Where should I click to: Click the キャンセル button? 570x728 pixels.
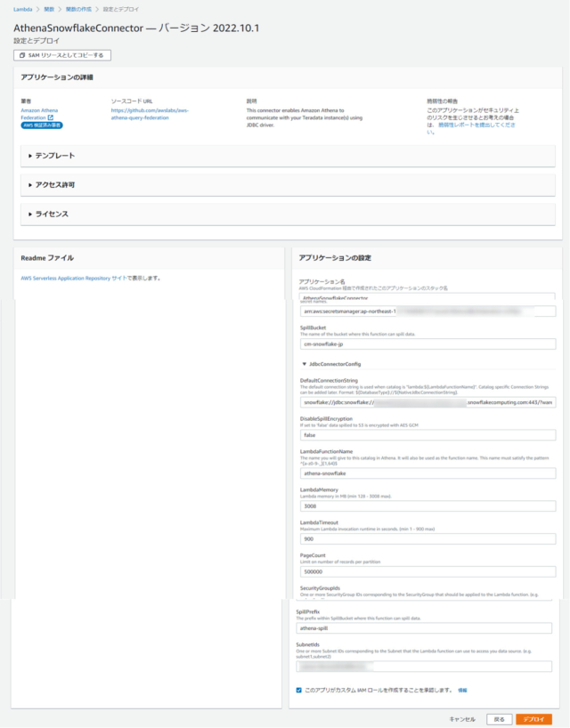tap(462, 719)
